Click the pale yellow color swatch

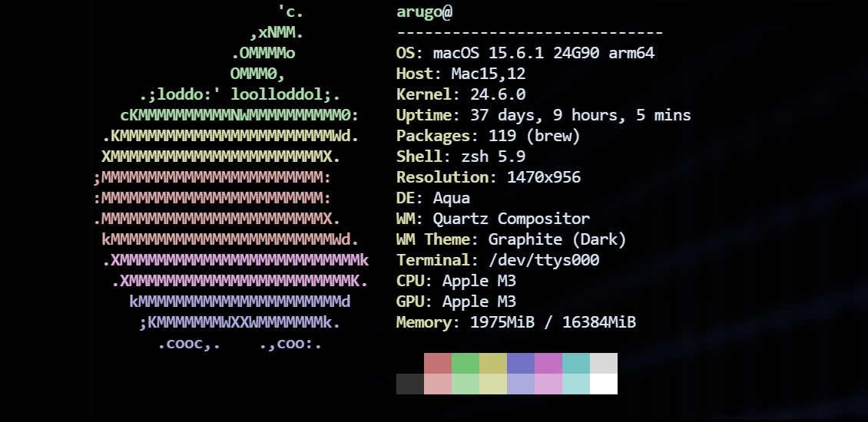click(x=493, y=384)
